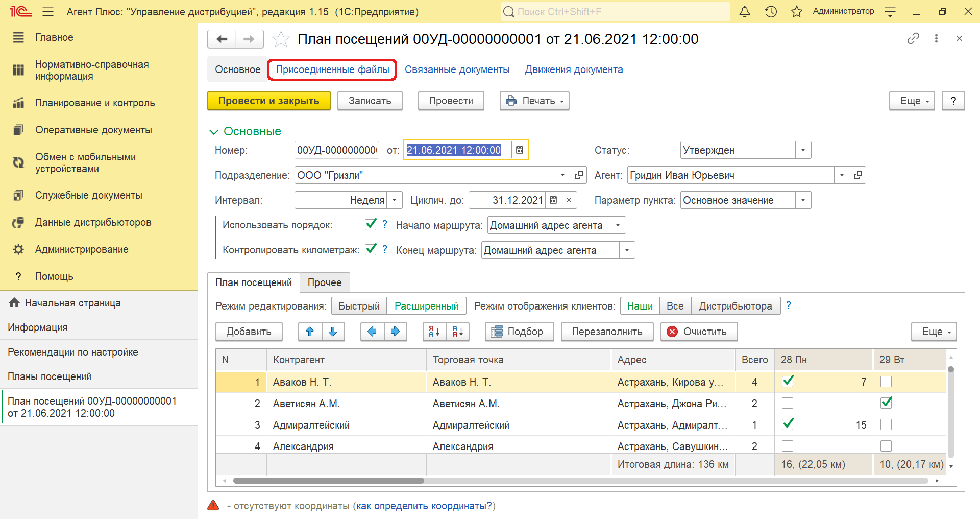980x519 pixels.
Task: Click the Номер input field
Action: pyautogui.click(x=337, y=150)
